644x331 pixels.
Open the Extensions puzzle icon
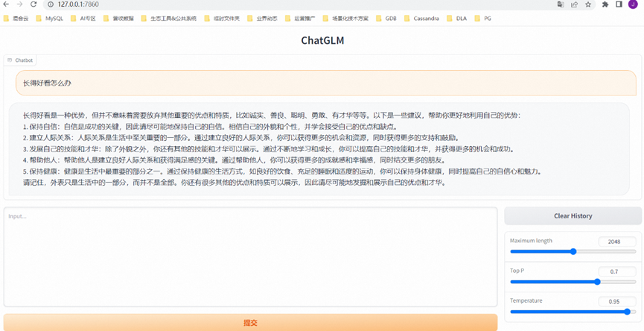point(605,4)
